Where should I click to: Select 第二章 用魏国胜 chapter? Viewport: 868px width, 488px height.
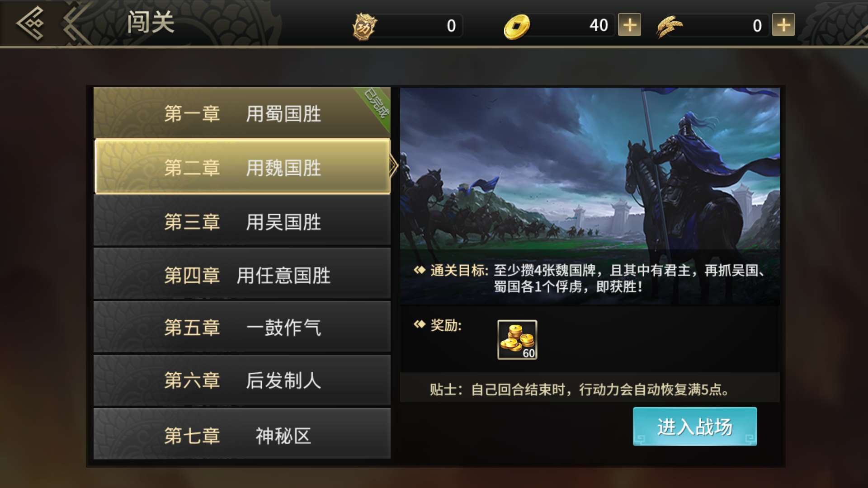[242, 167]
